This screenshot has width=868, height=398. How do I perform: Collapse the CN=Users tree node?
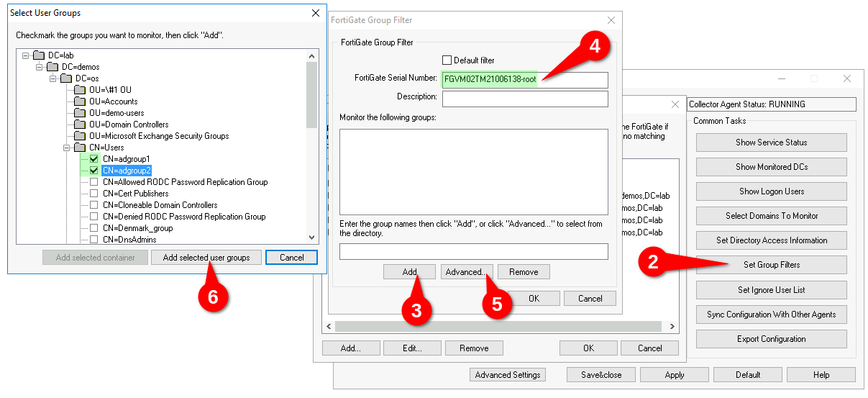[66, 148]
